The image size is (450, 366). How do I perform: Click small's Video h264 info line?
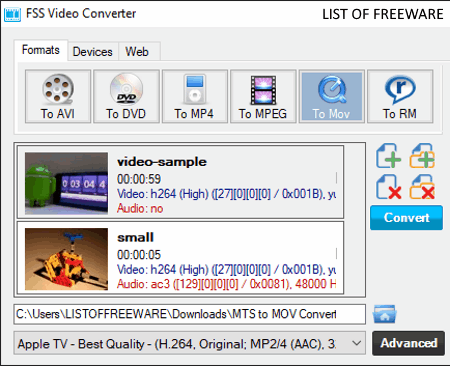(x=226, y=270)
